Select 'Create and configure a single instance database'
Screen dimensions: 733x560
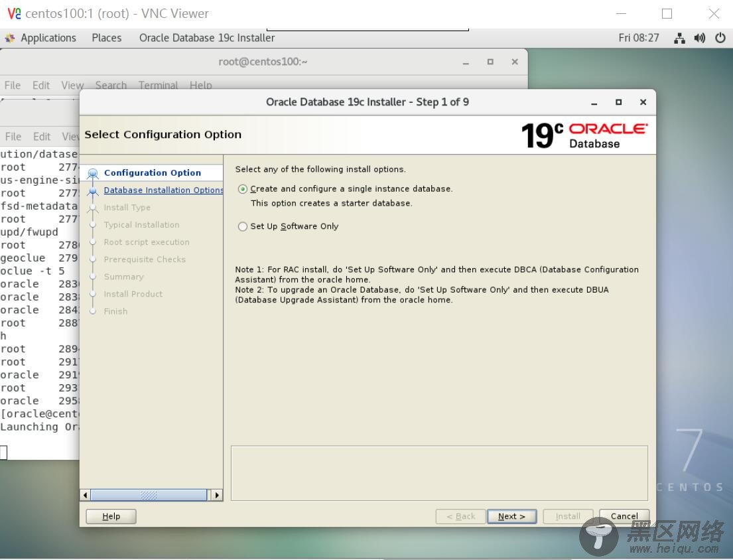coord(242,189)
